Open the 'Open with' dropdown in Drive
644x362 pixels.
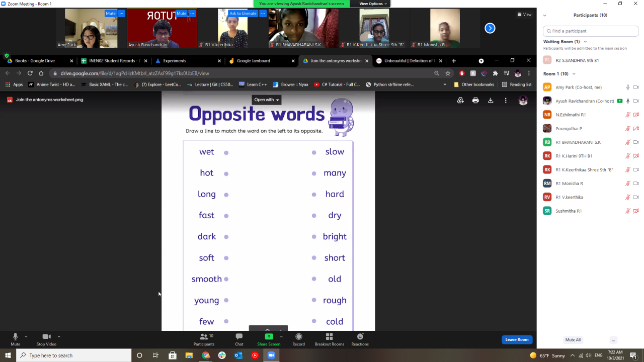267,100
